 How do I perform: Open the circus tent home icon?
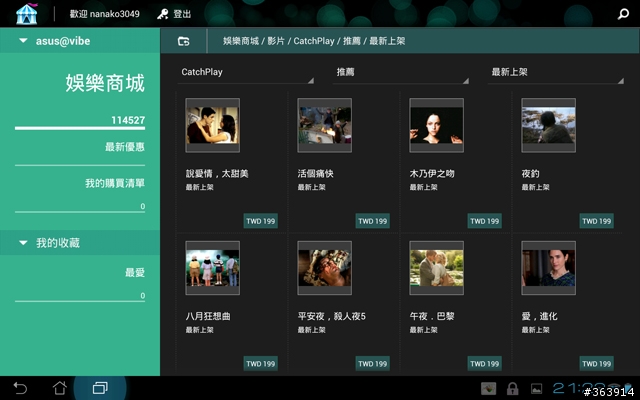pos(27,14)
